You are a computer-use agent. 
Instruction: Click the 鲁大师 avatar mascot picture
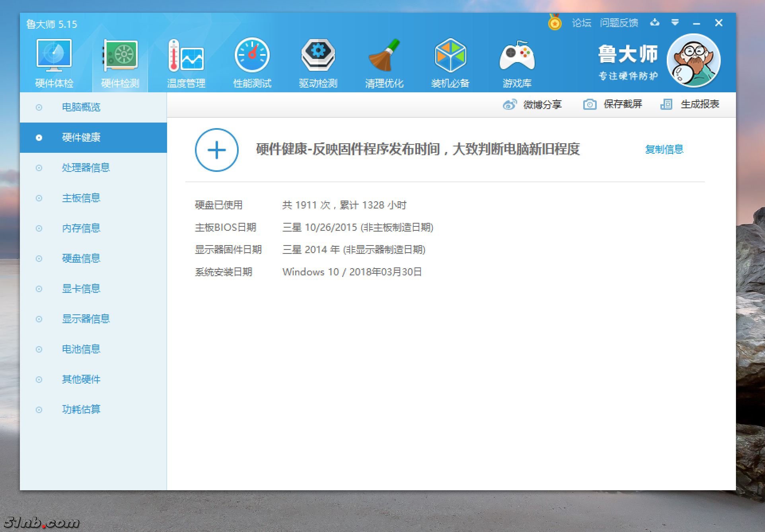[694, 60]
